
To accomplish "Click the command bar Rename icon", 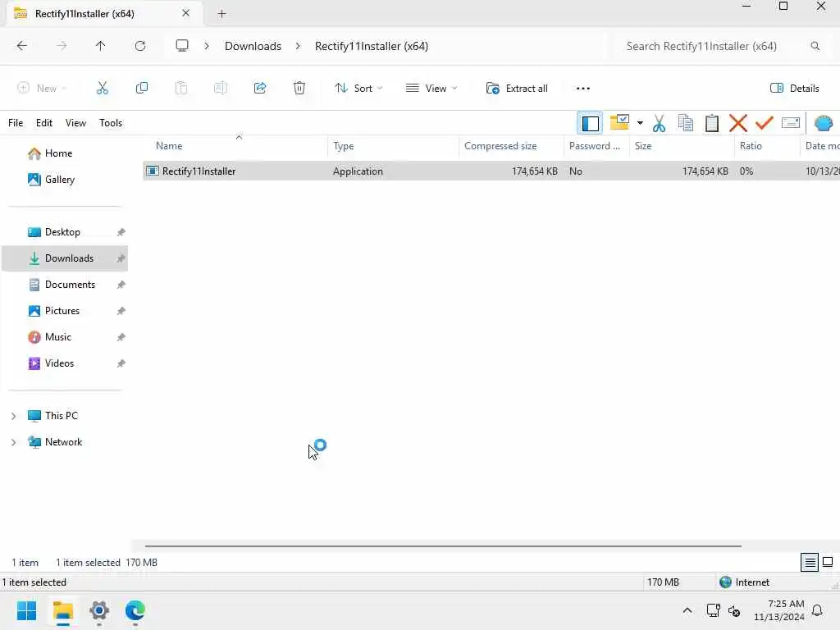I will click(x=221, y=89).
